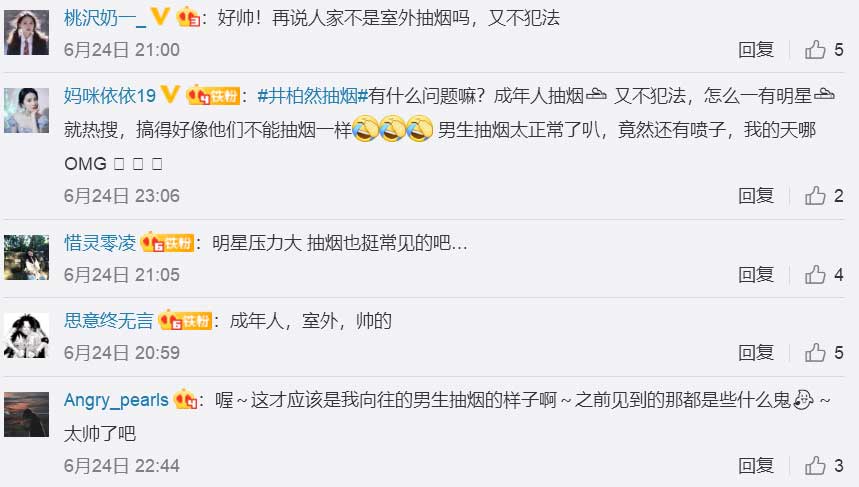Reply to the 惜灵零凌 comment

(756, 274)
